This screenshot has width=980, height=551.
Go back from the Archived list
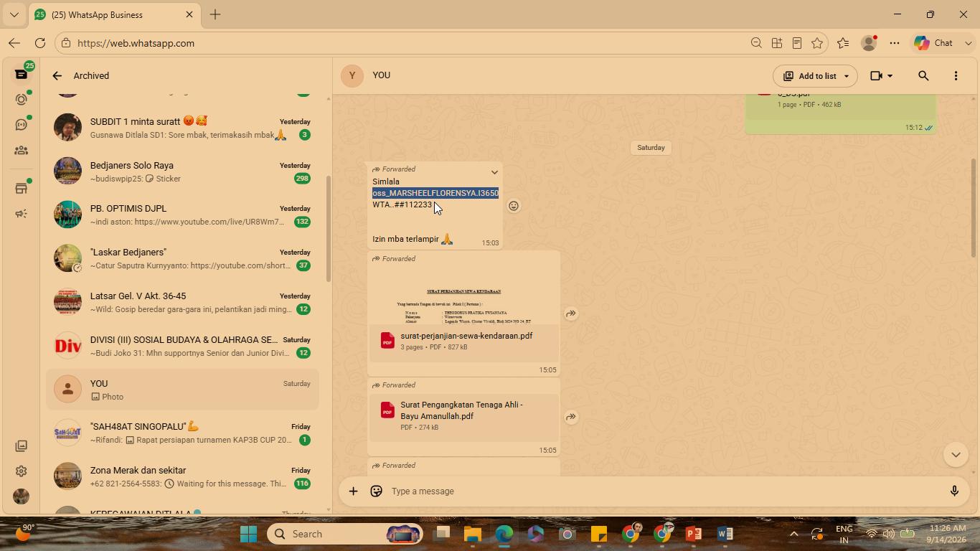click(x=57, y=75)
